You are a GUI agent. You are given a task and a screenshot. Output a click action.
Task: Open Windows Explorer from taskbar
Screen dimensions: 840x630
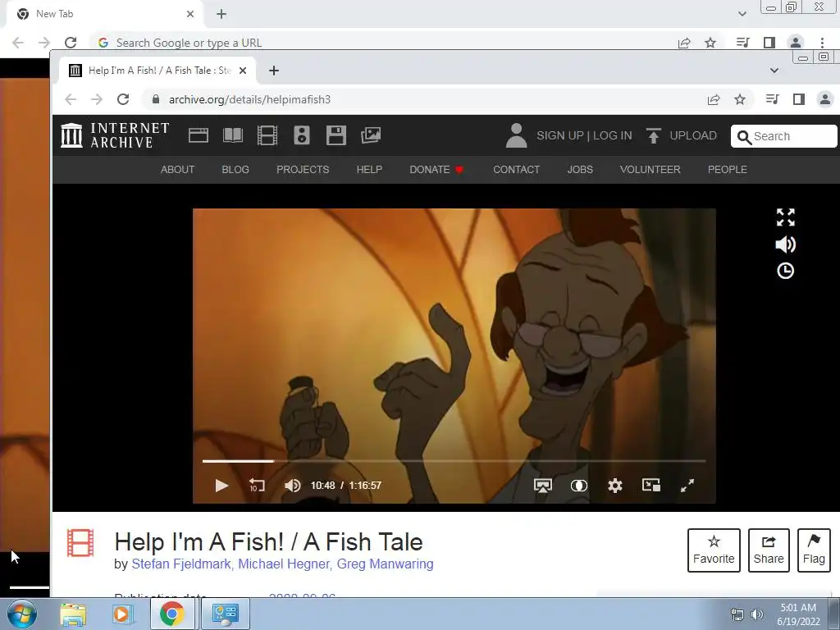(73, 614)
